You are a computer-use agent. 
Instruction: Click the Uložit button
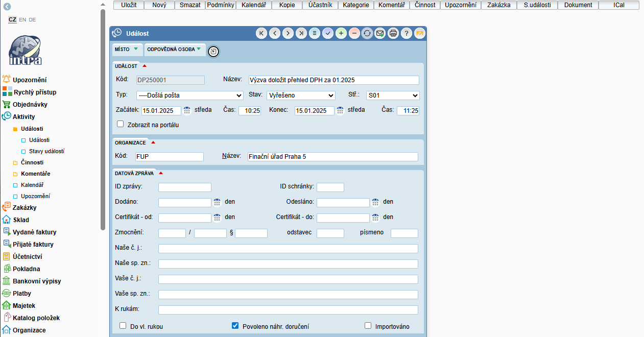129,5
